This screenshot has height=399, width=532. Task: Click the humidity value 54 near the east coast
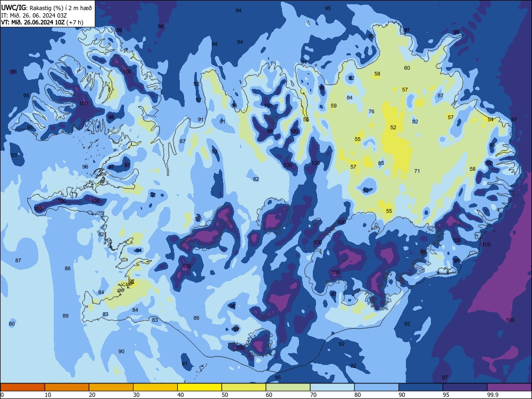pos(491,119)
